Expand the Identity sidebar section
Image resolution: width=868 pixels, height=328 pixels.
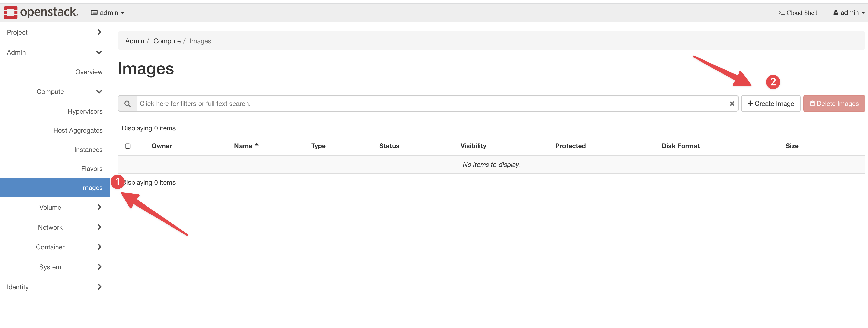click(x=17, y=286)
